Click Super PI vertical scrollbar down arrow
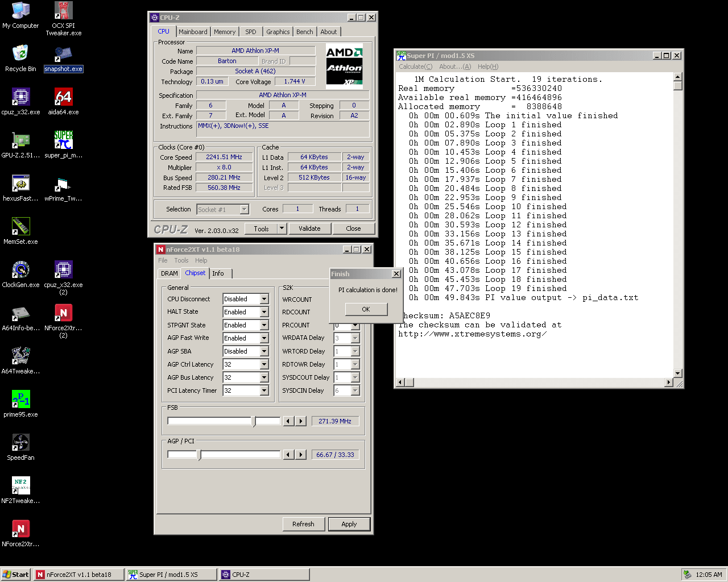The width and height of the screenshot is (728, 582). pos(677,373)
